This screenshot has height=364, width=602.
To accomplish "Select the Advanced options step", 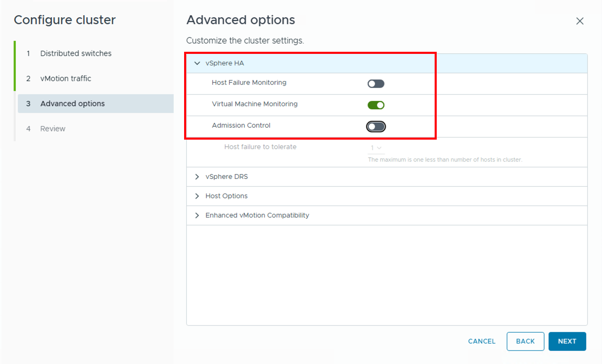I will click(x=74, y=103).
